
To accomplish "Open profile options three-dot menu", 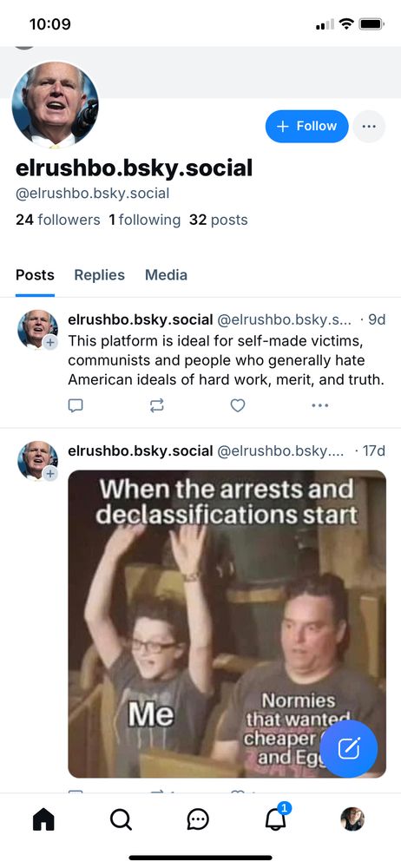I will 369,126.
